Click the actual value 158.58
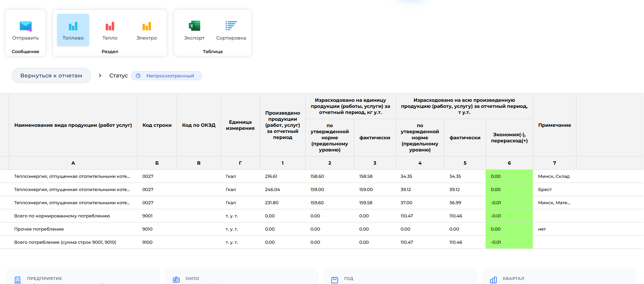 point(366,176)
